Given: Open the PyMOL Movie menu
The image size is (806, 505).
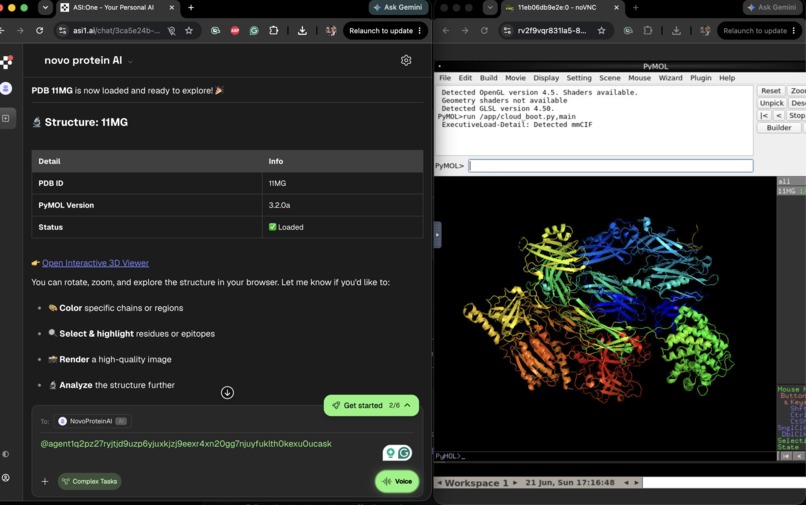Looking at the screenshot, I should (x=515, y=78).
